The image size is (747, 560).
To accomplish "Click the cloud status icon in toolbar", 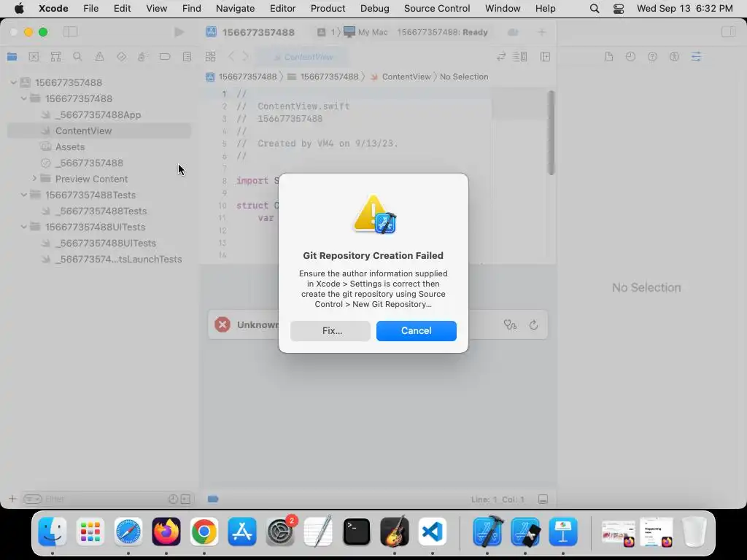I will (513, 32).
